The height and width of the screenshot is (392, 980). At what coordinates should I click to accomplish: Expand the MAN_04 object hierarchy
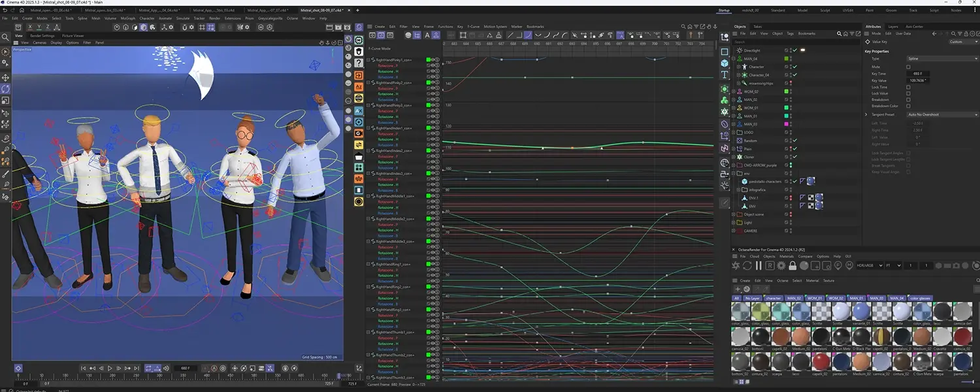[734, 59]
